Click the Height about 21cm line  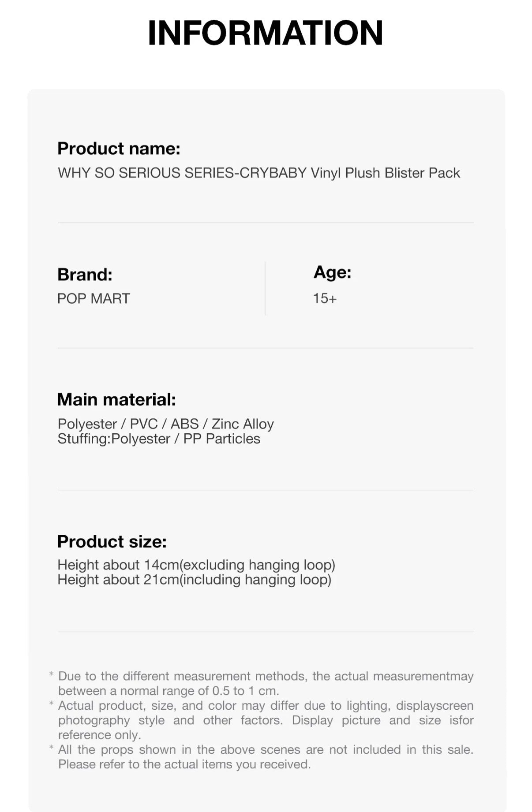tap(194, 579)
